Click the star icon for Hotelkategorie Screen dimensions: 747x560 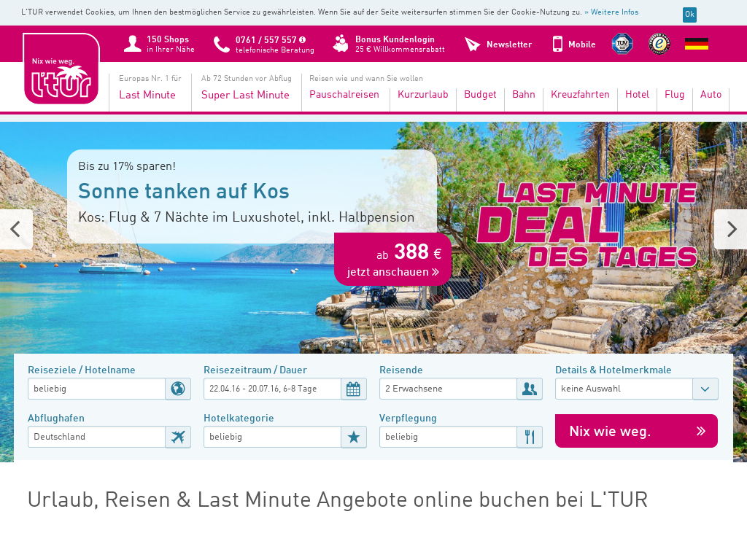(354, 437)
